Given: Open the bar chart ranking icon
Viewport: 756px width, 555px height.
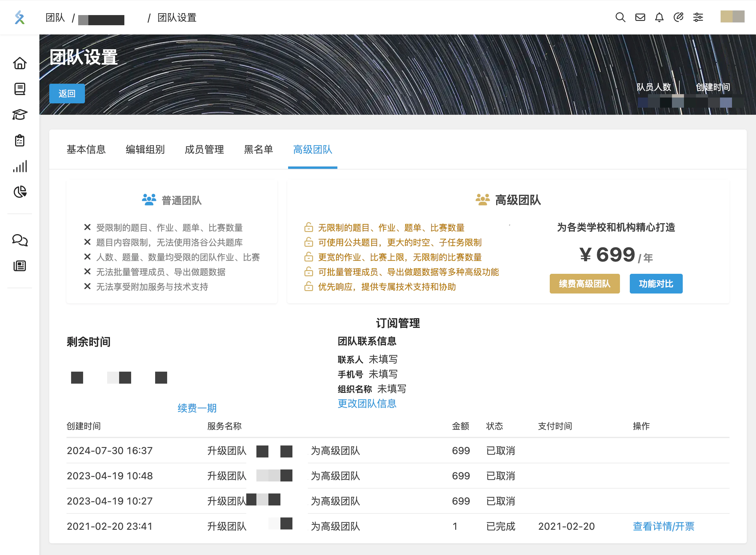Looking at the screenshot, I should coord(20,166).
